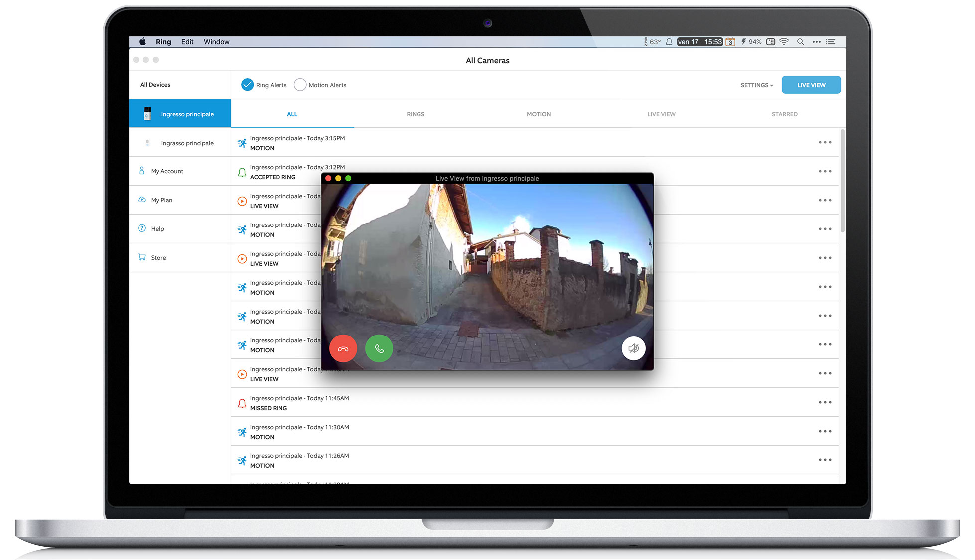Select the Today 11:45AM MISSED RING row
Viewport: 975px width, 560px height.
pos(535,403)
